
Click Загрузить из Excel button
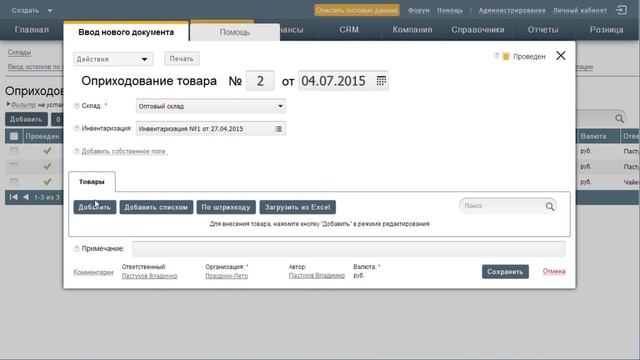(298, 207)
